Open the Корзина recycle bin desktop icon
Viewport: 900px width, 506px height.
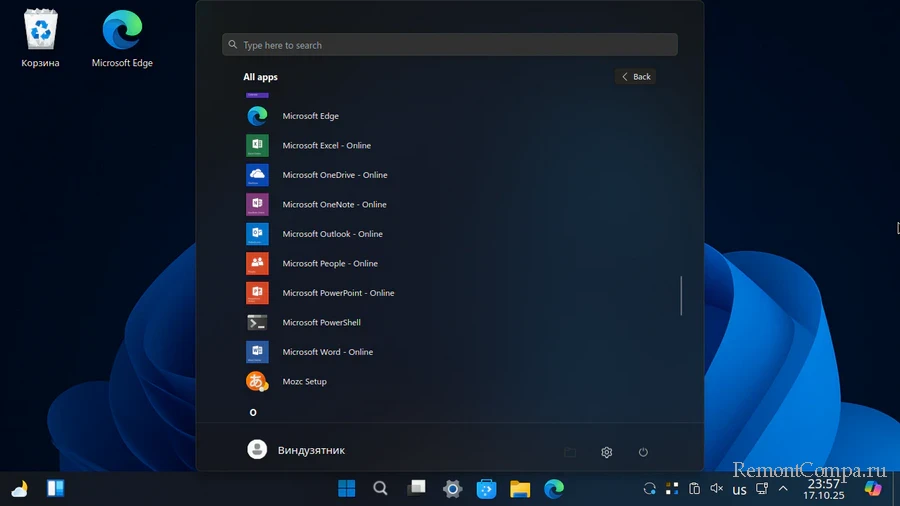coord(40,40)
